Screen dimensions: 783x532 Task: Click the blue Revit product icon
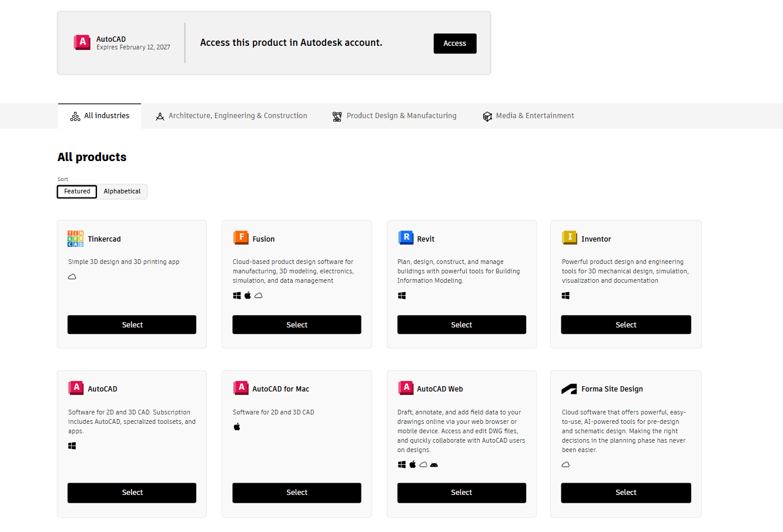(x=406, y=237)
